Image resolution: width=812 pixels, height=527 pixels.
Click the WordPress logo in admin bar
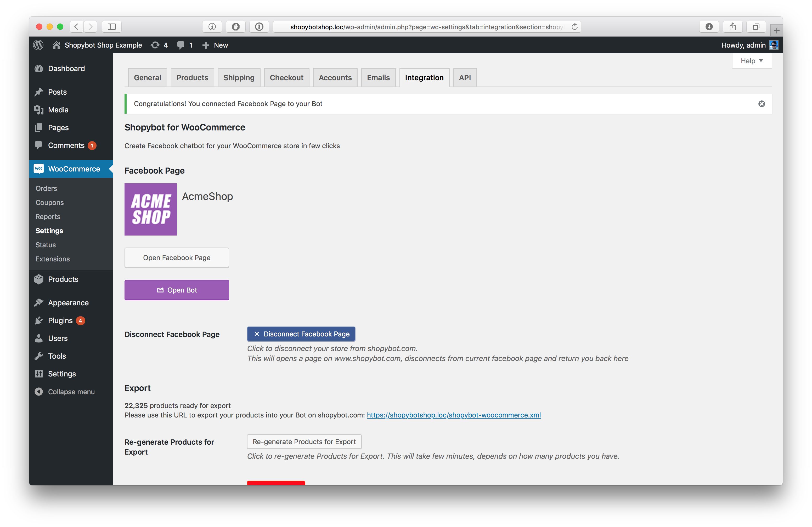[x=38, y=45]
